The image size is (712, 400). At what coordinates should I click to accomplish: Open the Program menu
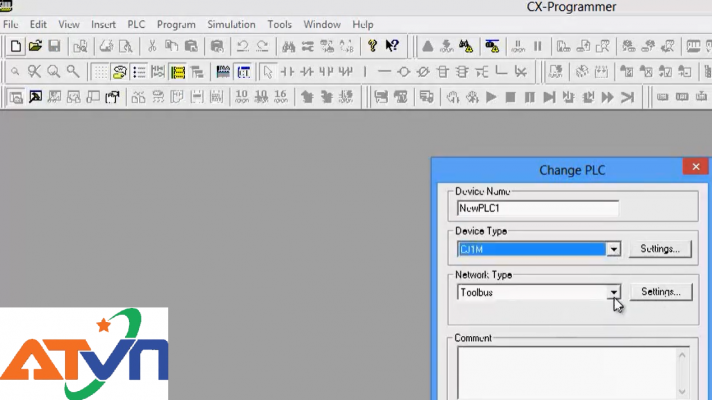[x=176, y=25]
